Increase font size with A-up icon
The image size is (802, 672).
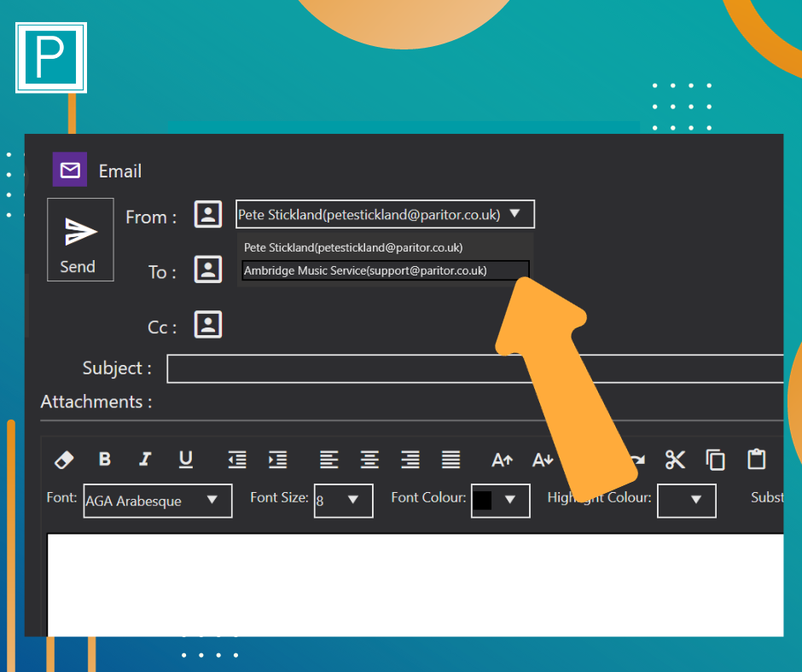502,461
